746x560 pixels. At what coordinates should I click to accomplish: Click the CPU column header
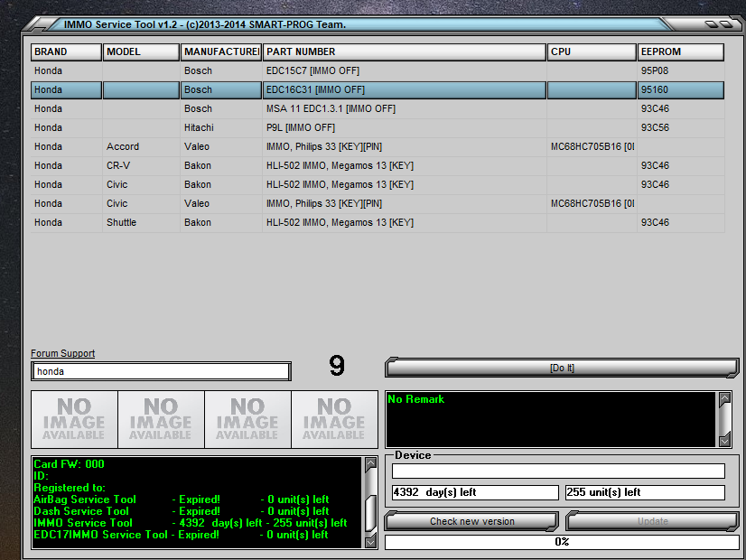pyautogui.click(x=592, y=51)
